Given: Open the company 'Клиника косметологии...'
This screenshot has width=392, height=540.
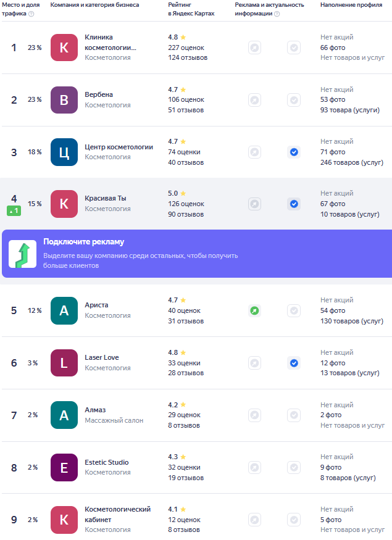Looking at the screenshot, I should point(111,43).
